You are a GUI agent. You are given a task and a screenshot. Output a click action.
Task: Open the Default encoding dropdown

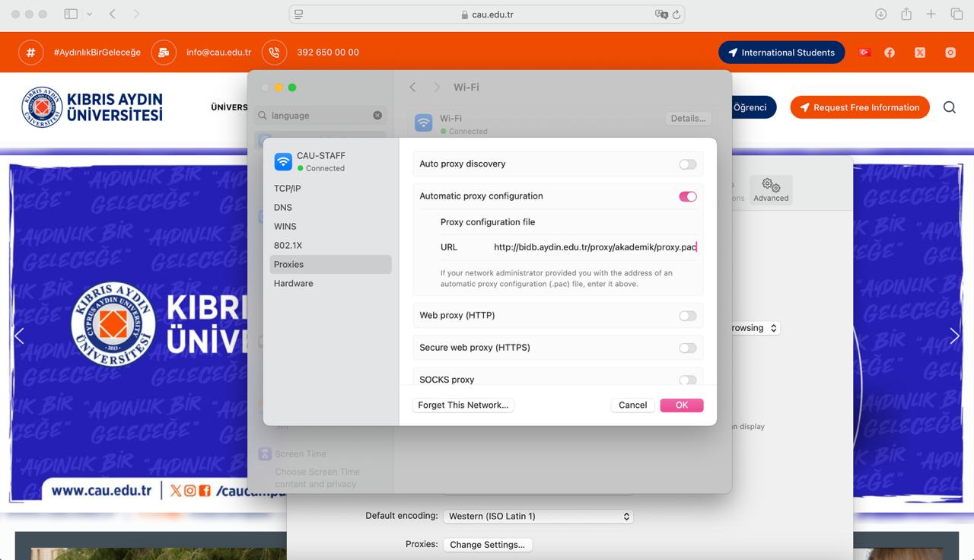click(x=538, y=516)
